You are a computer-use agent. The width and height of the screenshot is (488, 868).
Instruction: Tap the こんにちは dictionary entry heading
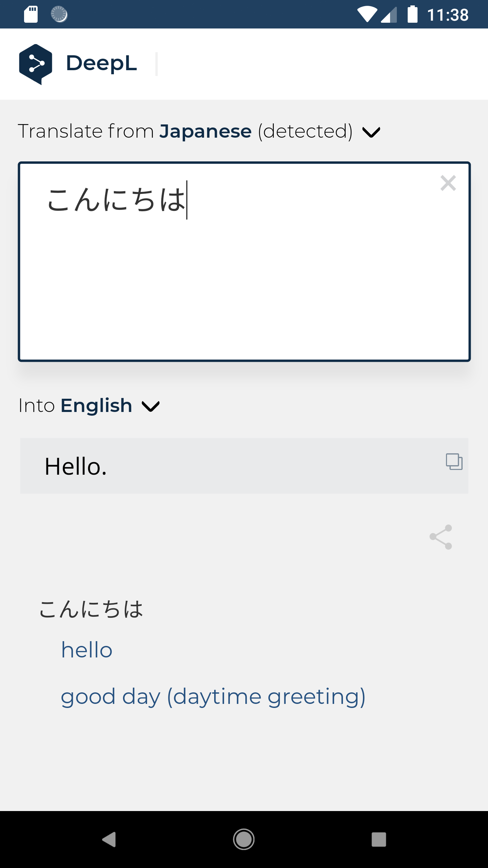91,609
